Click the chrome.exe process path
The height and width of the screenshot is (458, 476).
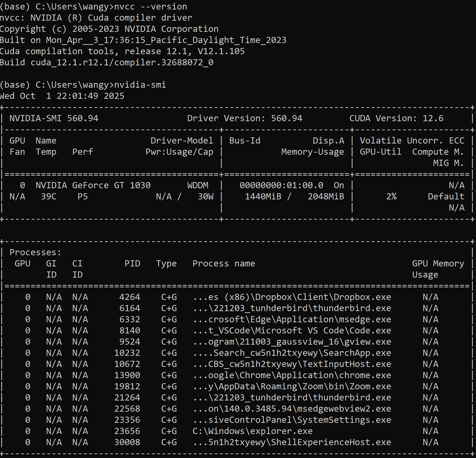click(292, 375)
